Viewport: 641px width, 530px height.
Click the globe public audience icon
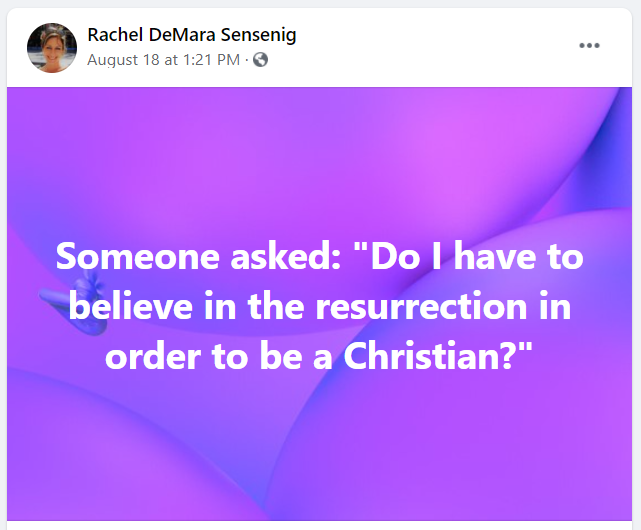coord(261,60)
